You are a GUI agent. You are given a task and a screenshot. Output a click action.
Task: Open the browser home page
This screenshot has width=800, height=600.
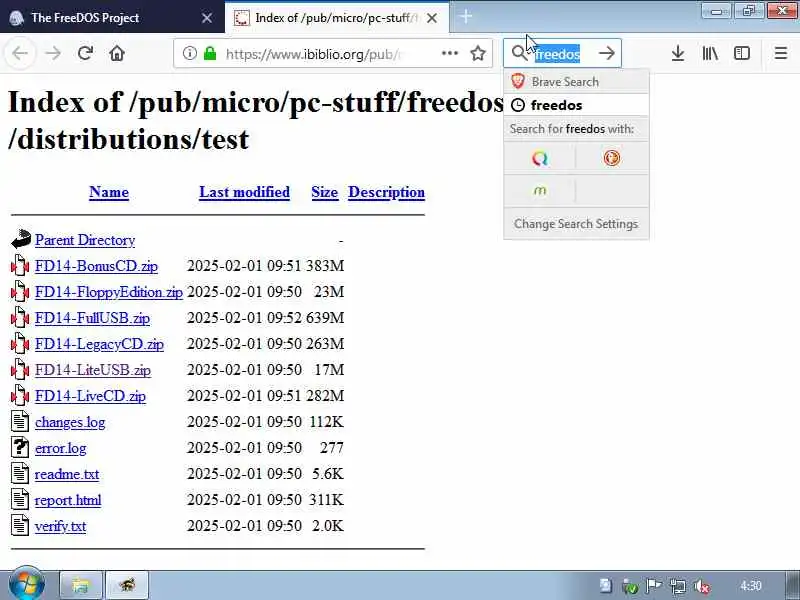coord(117,53)
